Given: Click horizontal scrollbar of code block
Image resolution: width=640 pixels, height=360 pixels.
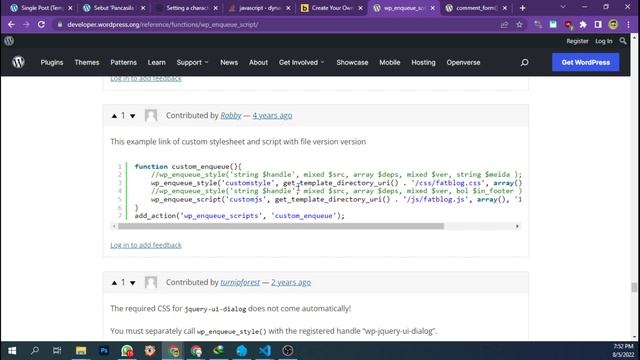Looking at the screenshot, I should pyautogui.click(x=281, y=226).
